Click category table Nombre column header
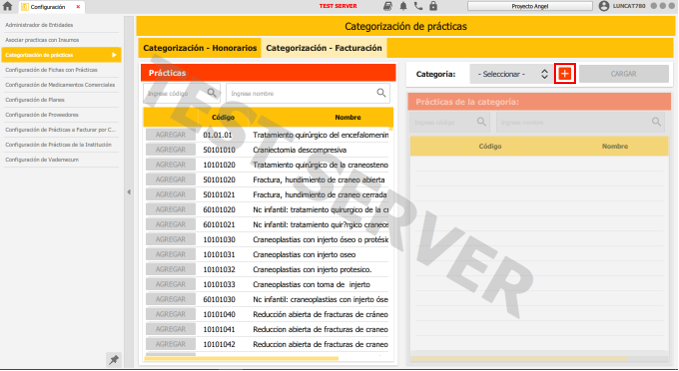679x371 pixels. coord(615,146)
